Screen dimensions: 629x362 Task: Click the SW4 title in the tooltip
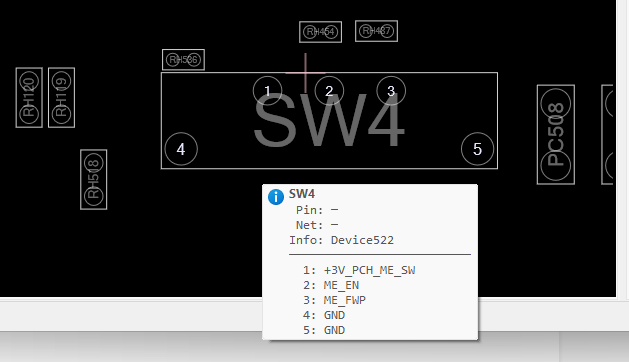coord(302,194)
